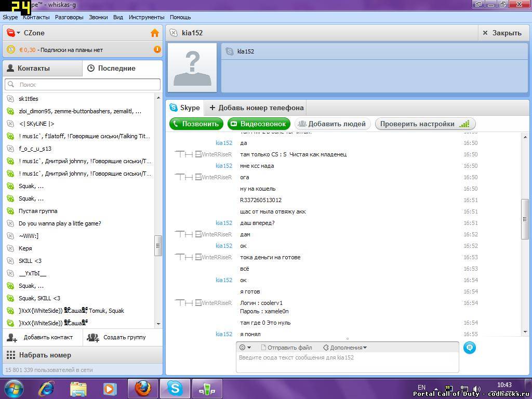Click the group icon beside Пустая группа
Screen dimensions: 532x399
[x=10, y=211]
